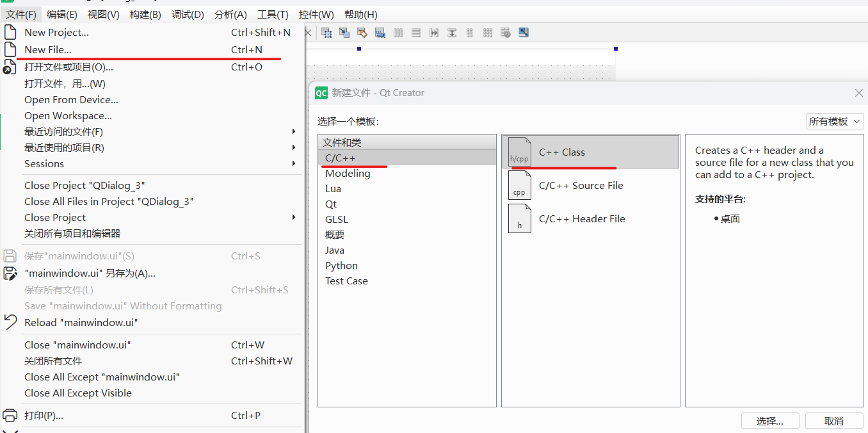Click the cpp Source File template icon
Viewport: 868px width, 433px height.
click(520, 185)
